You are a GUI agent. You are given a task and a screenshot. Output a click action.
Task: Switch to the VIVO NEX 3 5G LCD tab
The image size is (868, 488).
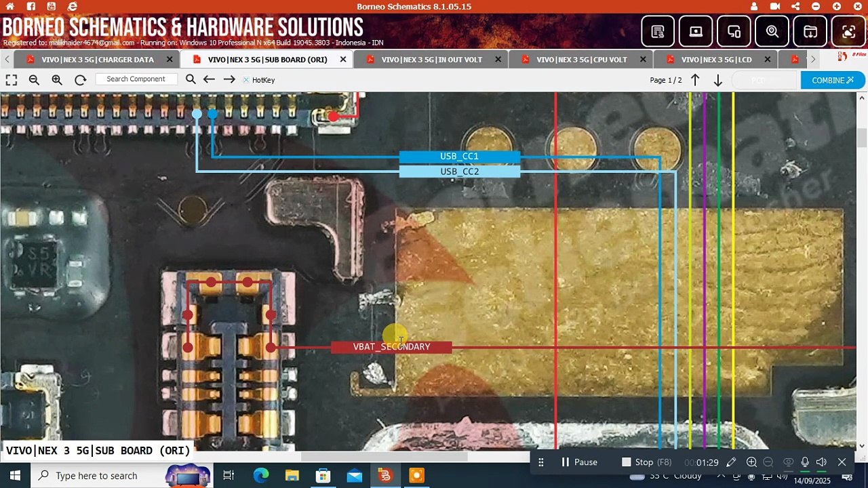pos(717,60)
